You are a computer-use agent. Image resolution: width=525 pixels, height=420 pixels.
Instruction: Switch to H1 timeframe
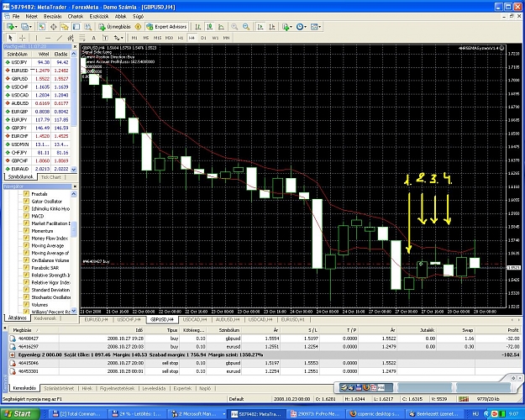coord(181,38)
